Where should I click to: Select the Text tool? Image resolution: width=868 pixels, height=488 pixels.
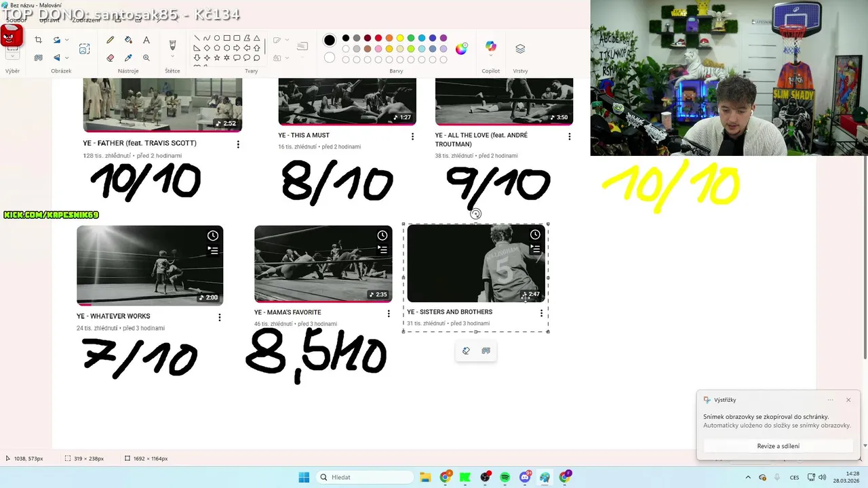(x=146, y=40)
